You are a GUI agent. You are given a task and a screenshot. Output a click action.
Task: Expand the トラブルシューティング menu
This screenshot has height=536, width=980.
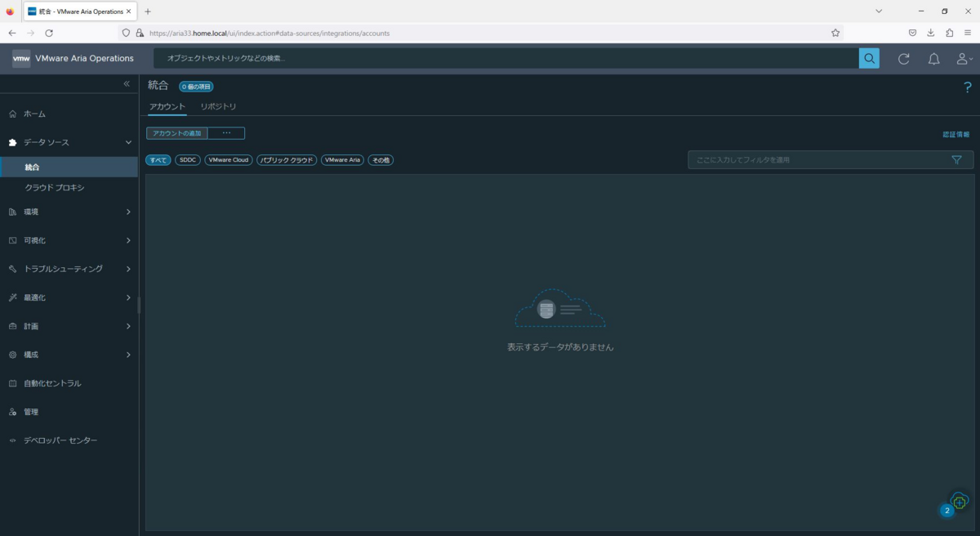pos(69,269)
